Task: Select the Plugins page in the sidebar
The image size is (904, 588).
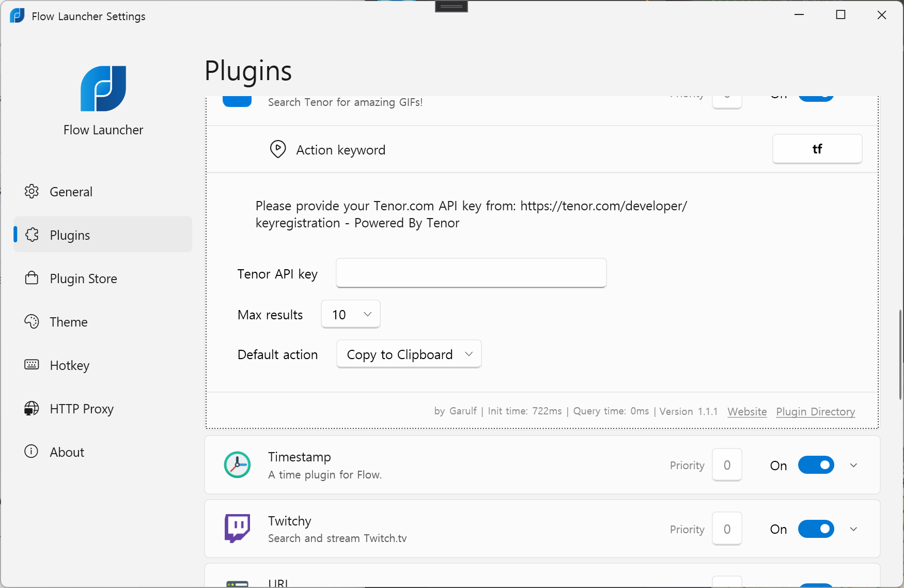Action: 103,235
